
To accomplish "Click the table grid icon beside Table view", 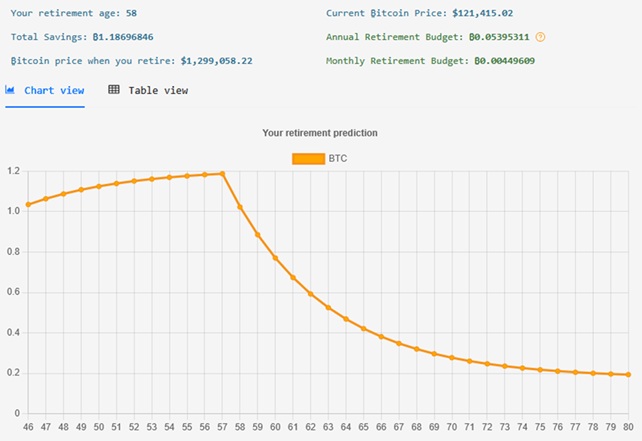I will tap(114, 90).
